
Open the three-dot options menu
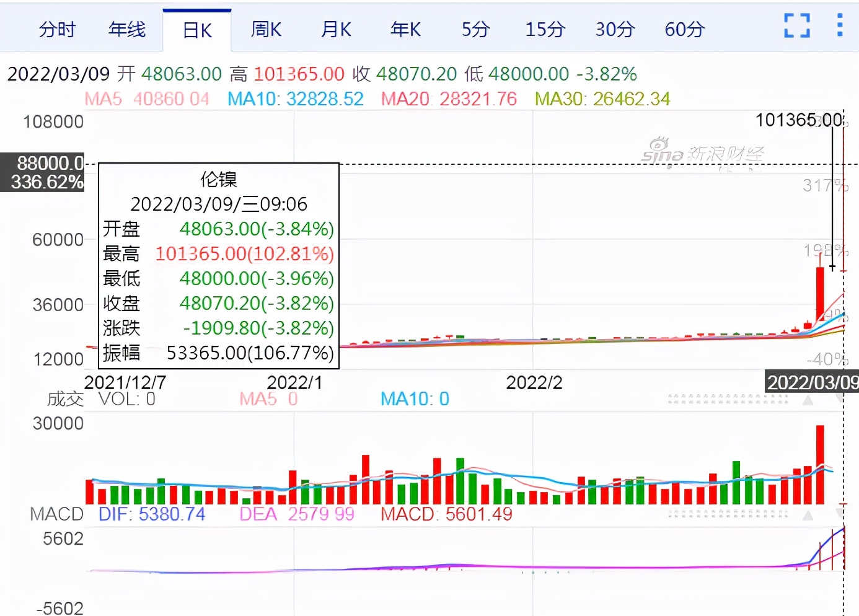840,26
